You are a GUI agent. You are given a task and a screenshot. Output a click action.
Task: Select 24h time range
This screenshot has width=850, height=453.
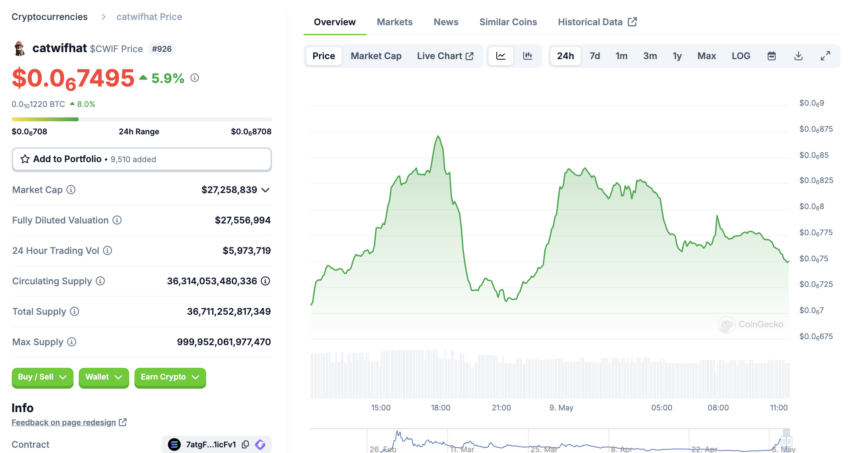coord(565,56)
